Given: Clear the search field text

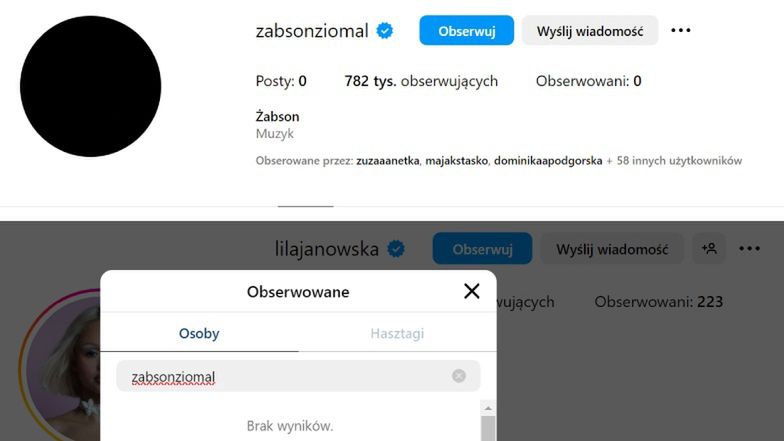Looking at the screenshot, I should click(459, 376).
